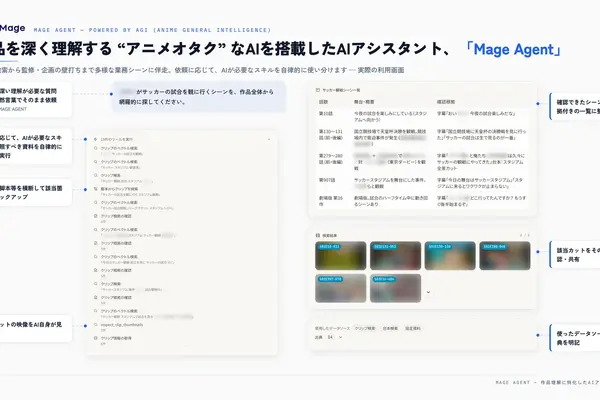Open the thumbnail beside the expand chevron
This screenshot has width=600, height=400.
395,288
